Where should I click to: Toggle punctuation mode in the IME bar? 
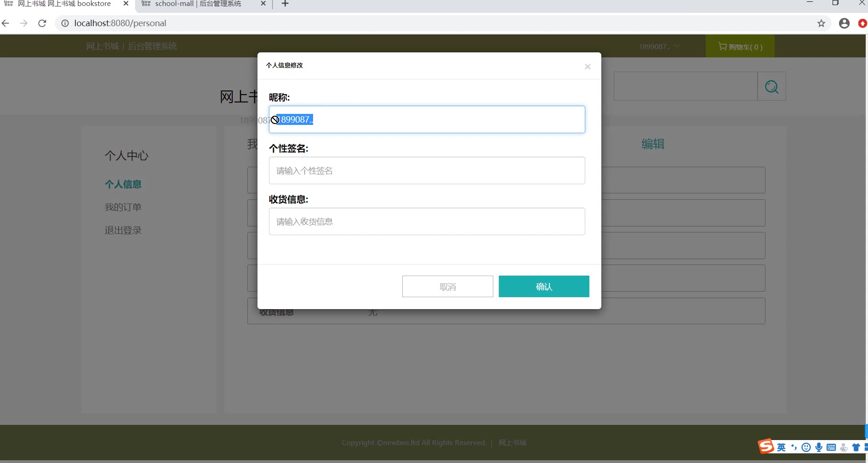click(x=794, y=447)
